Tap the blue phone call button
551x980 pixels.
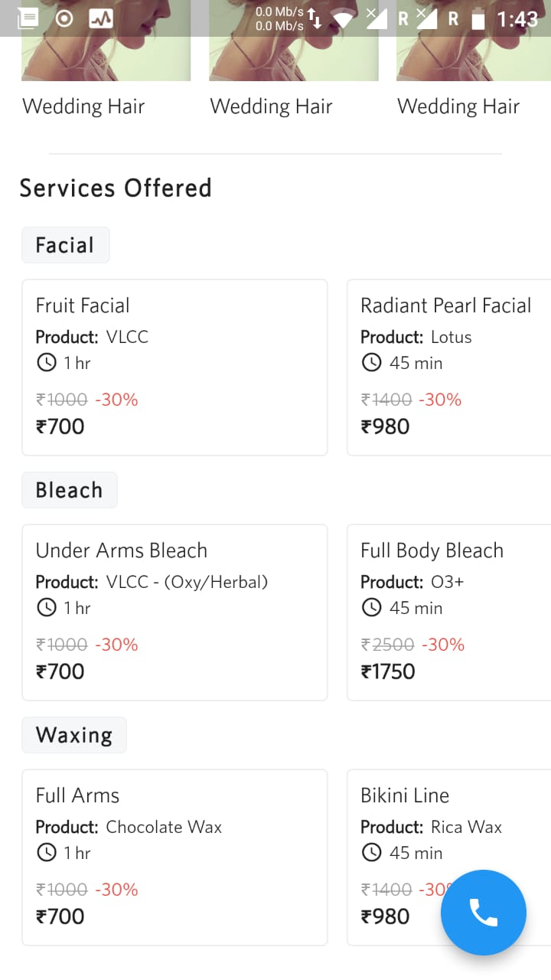(483, 912)
